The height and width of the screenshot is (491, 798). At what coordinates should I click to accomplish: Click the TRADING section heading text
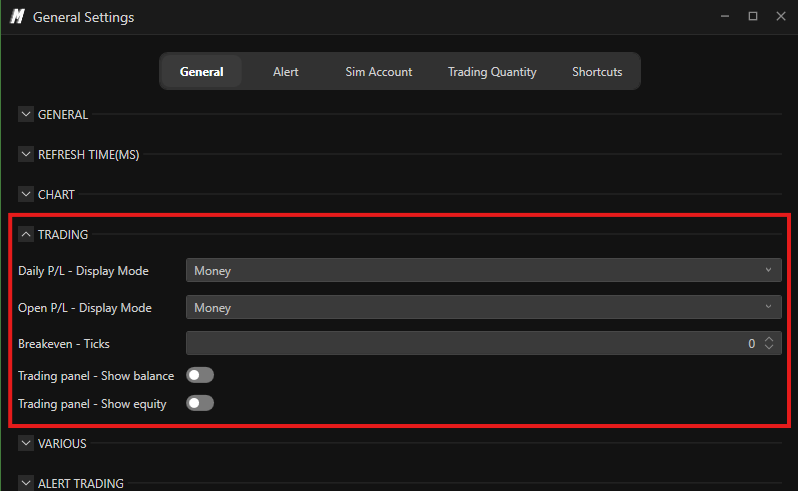(63, 235)
